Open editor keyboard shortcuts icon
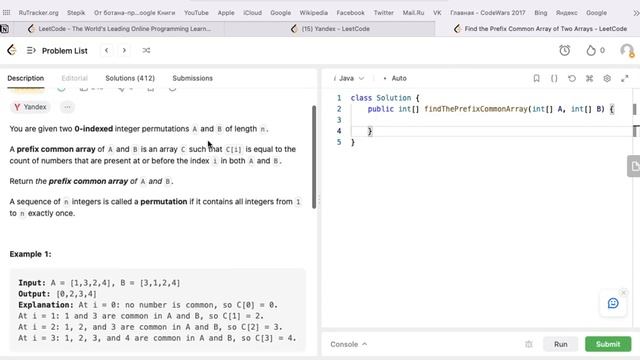Screen dimensions: 640x360 (589, 78)
